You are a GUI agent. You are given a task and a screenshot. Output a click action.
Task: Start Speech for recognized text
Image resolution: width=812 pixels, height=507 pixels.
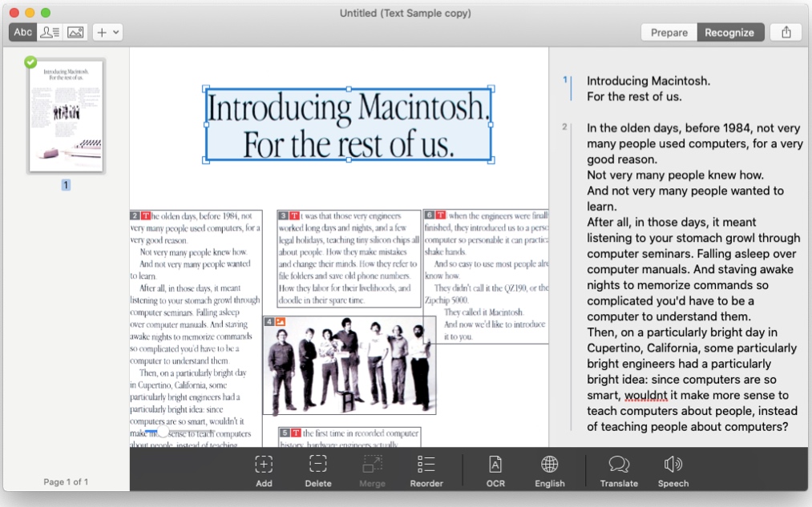673,470
